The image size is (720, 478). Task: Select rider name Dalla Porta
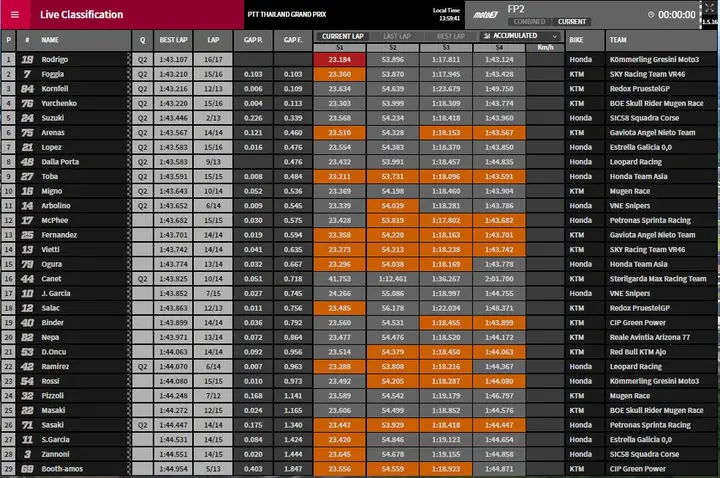60,162
